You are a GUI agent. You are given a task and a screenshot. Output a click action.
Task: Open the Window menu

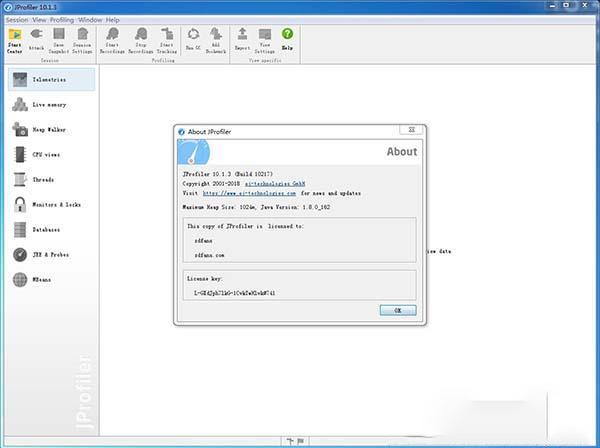(90, 20)
